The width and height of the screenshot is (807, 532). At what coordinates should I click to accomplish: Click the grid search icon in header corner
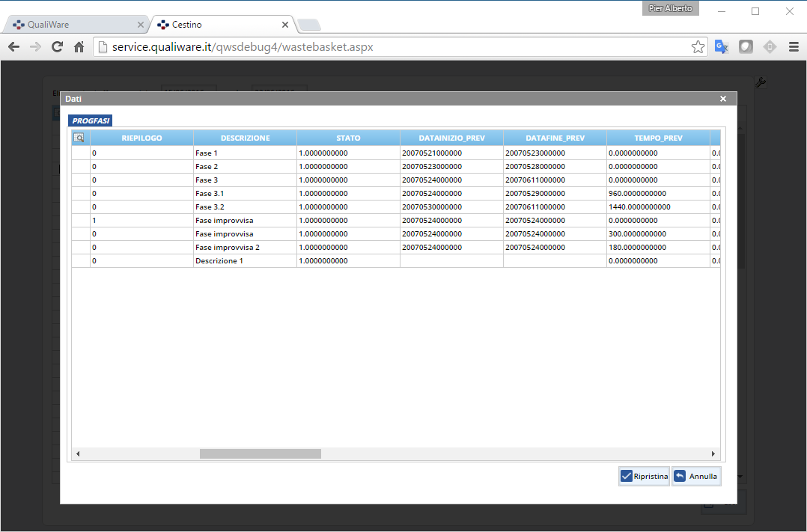pos(79,138)
